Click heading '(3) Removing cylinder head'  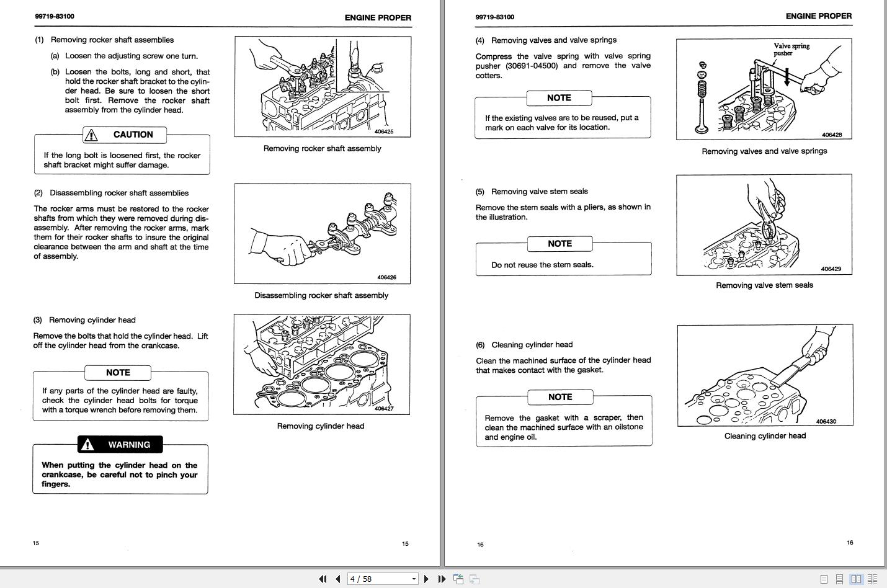pos(84,320)
